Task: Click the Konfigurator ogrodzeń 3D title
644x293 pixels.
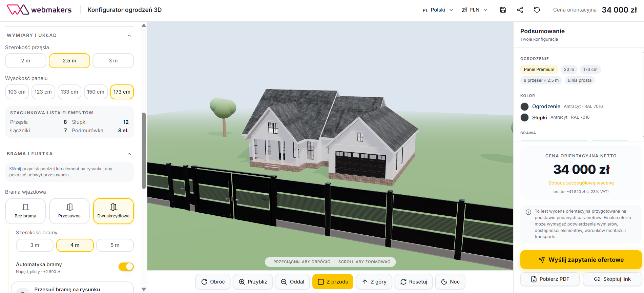Action: pyautogui.click(x=125, y=10)
